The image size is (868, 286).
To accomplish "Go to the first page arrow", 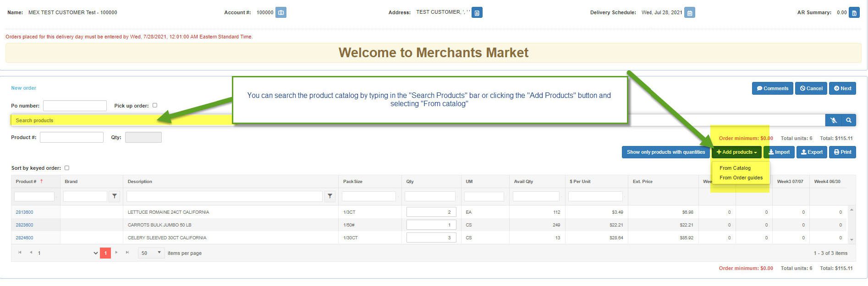I will [20, 253].
